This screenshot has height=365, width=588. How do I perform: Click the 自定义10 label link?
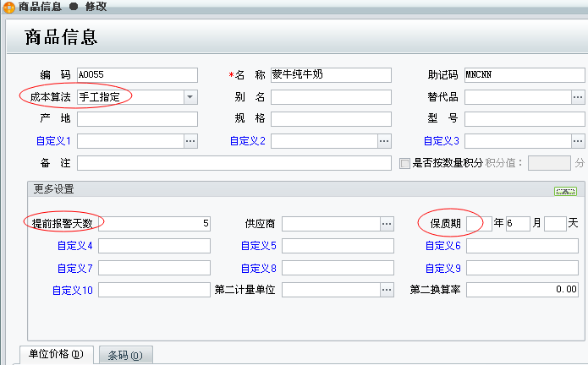[73, 291]
